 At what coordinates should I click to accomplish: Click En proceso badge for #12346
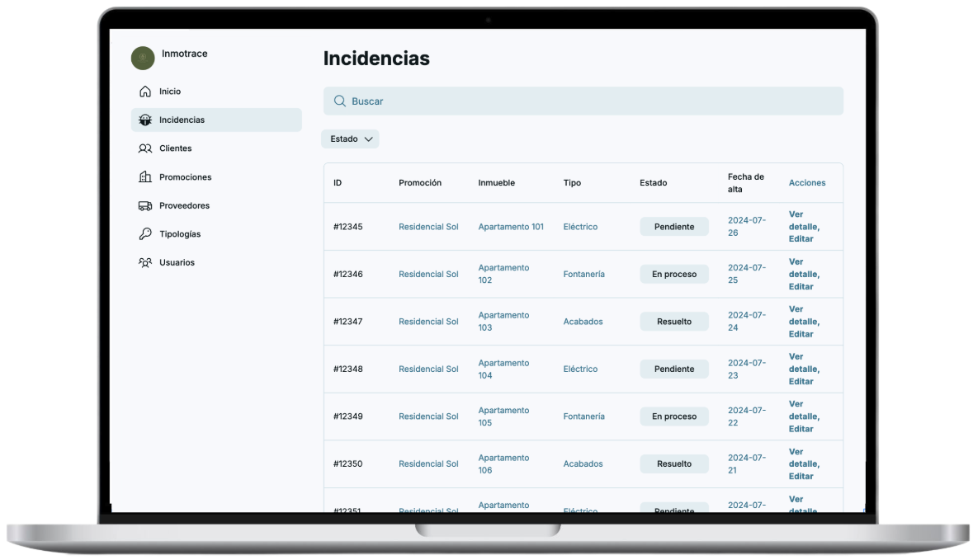(673, 275)
